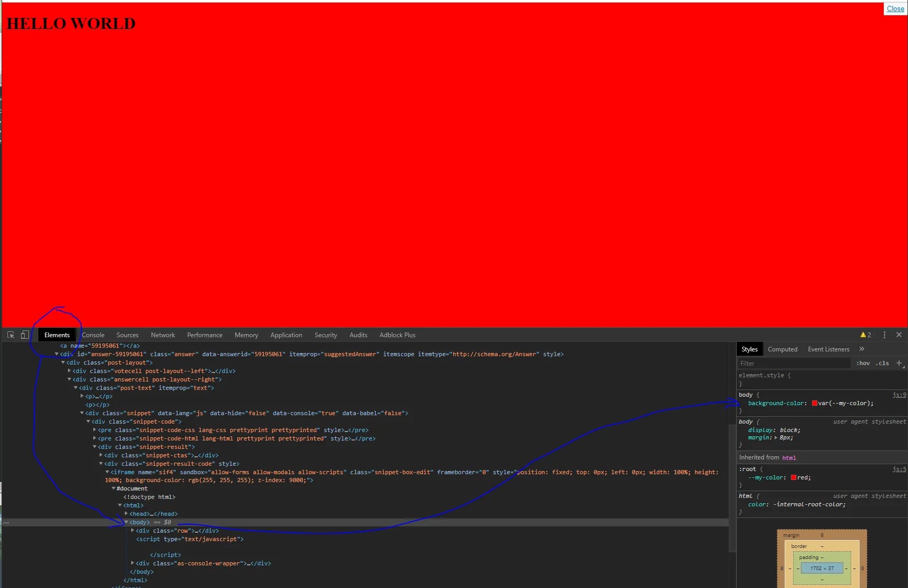Expand the lang-css pre node
The image size is (908, 588).
coord(94,430)
